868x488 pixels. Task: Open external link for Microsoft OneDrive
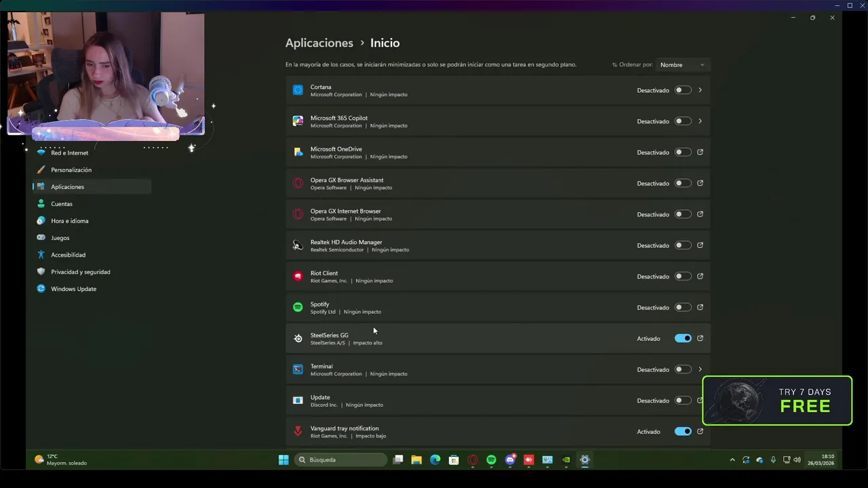pyautogui.click(x=700, y=152)
